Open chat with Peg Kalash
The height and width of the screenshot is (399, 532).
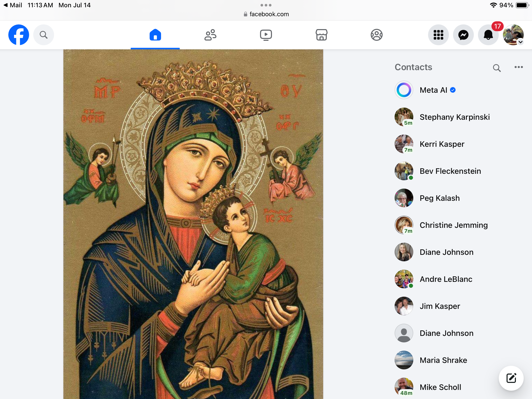459,198
